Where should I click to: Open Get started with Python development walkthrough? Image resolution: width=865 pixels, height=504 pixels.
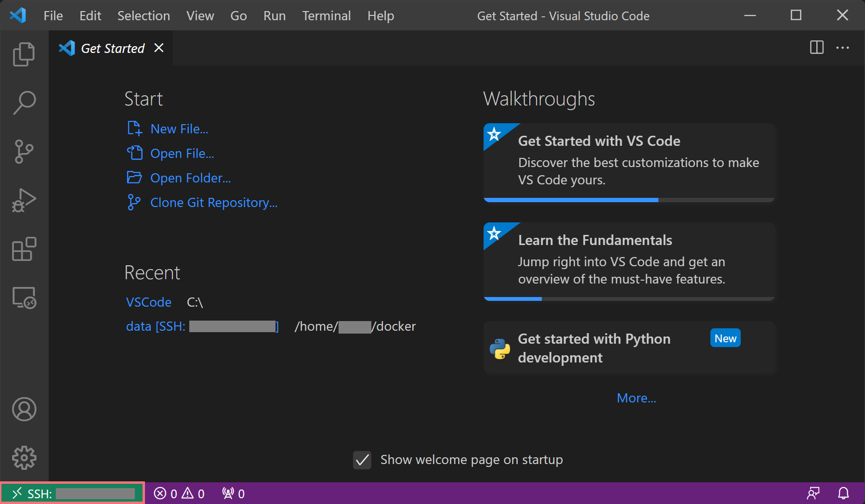629,348
